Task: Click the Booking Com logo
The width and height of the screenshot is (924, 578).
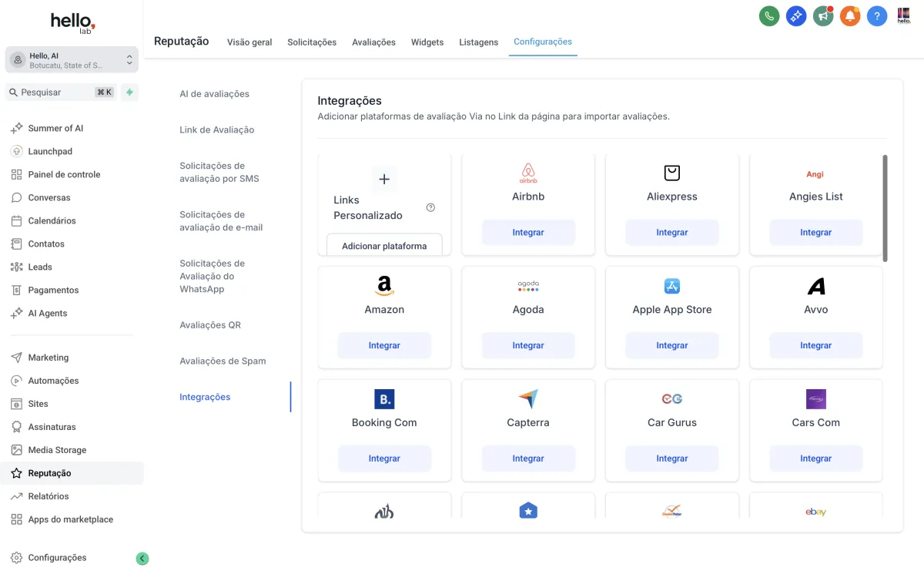Action: (x=384, y=399)
